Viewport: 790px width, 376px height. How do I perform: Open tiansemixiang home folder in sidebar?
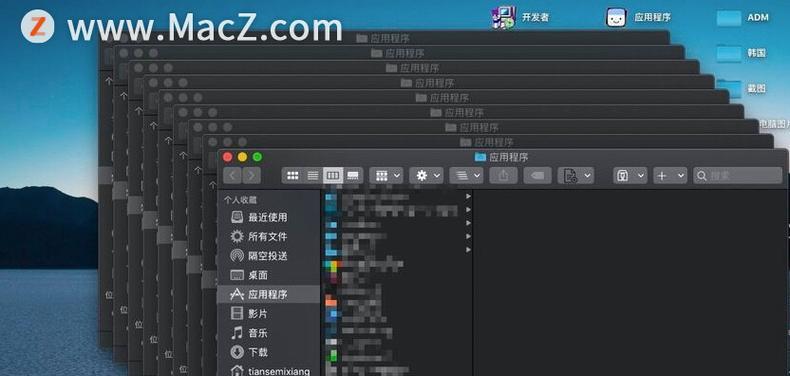coord(268,370)
